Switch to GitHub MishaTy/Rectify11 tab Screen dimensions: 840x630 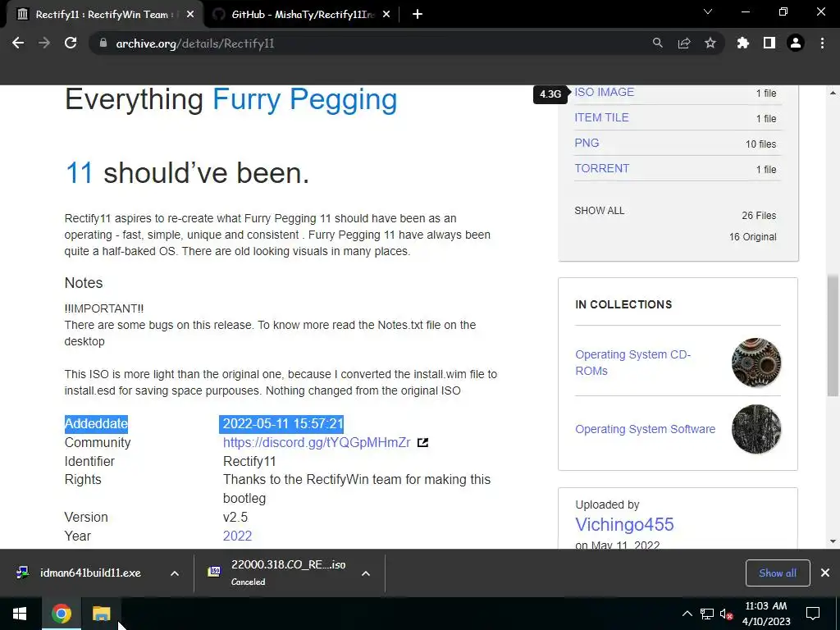[x=302, y=15]
